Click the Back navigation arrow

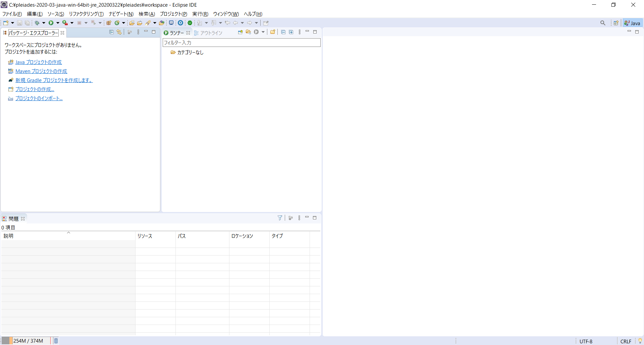(x=235, y=23)
